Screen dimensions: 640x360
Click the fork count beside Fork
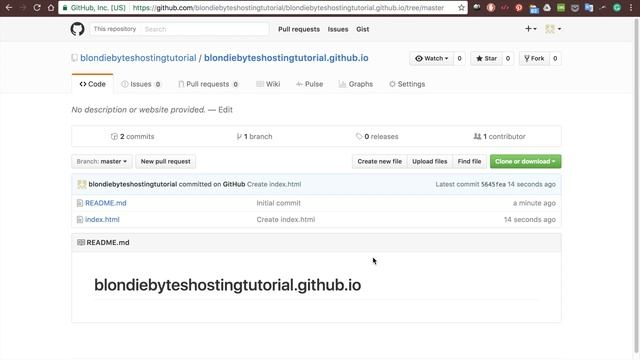(x=555, y=58)
